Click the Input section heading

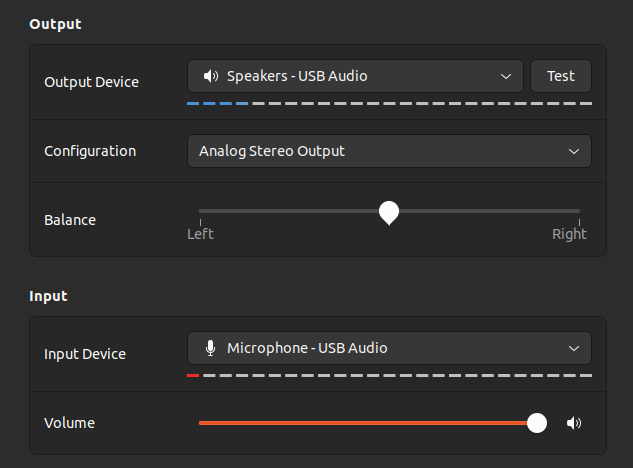click(x=49, y=296)
